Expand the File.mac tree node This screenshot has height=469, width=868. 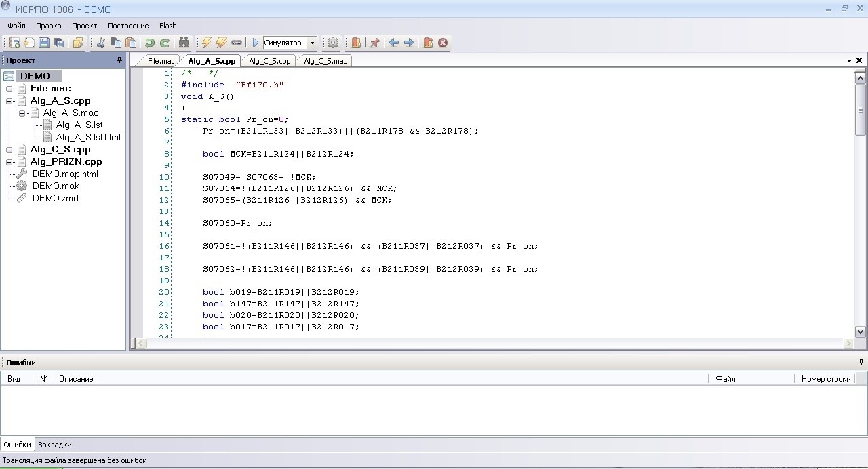point(9,89)
